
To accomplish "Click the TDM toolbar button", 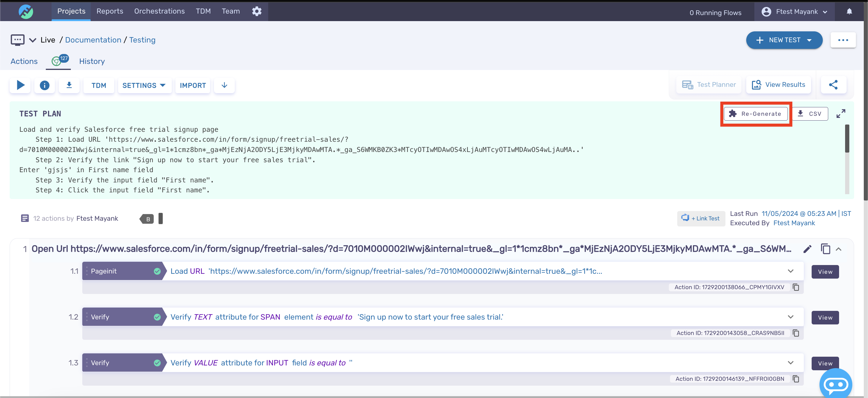I will pyautogui.click(x=99, y=85).
